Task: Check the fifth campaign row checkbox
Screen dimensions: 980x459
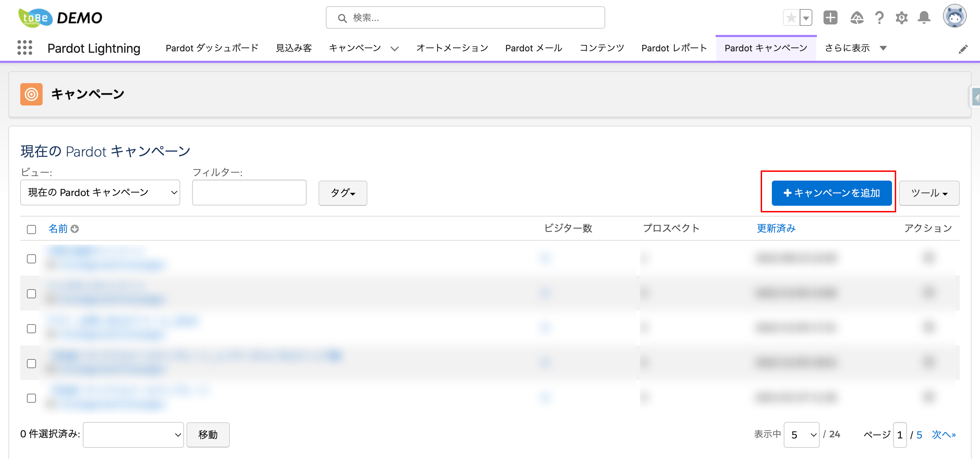Action: pyautogui.click(x=31, y=398)
